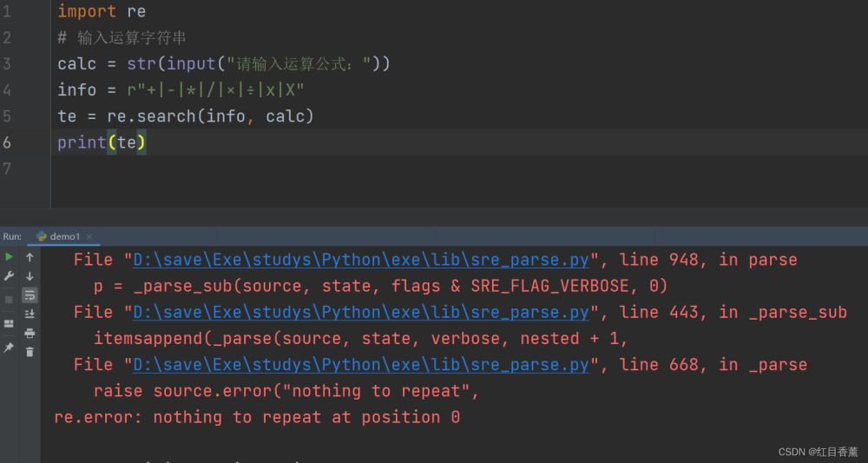The width and height of the screenshot is (868, 463).
Task: Clear console with the trash icon
Action: pyautogui.click(x=30, y=352)
